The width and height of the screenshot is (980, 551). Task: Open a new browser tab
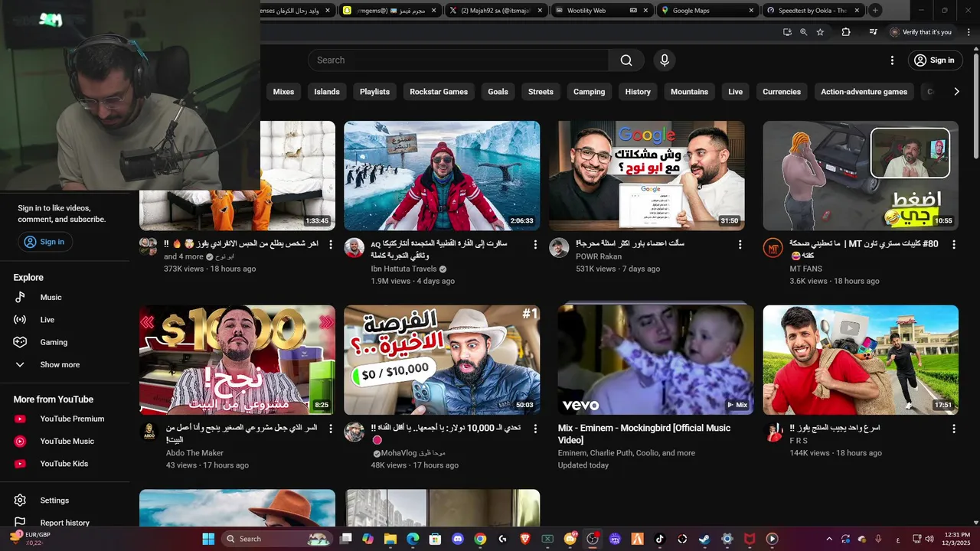click(x=875, y=10)
